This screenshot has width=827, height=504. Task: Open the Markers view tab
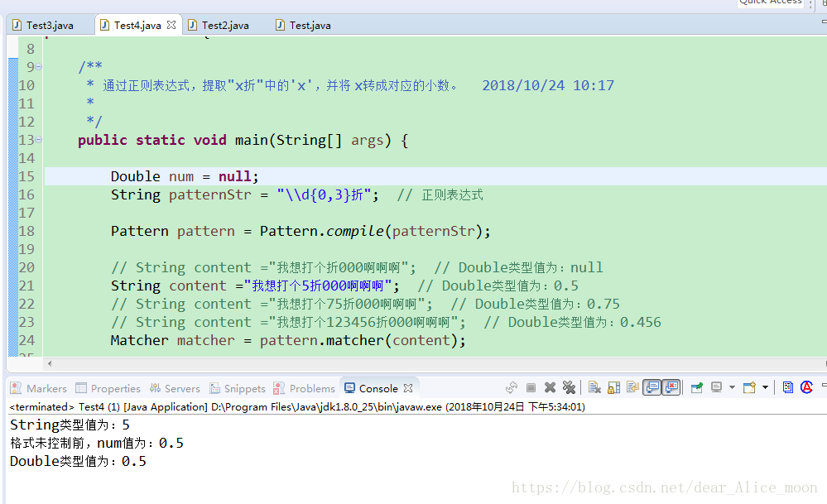(x=39, y=388)
